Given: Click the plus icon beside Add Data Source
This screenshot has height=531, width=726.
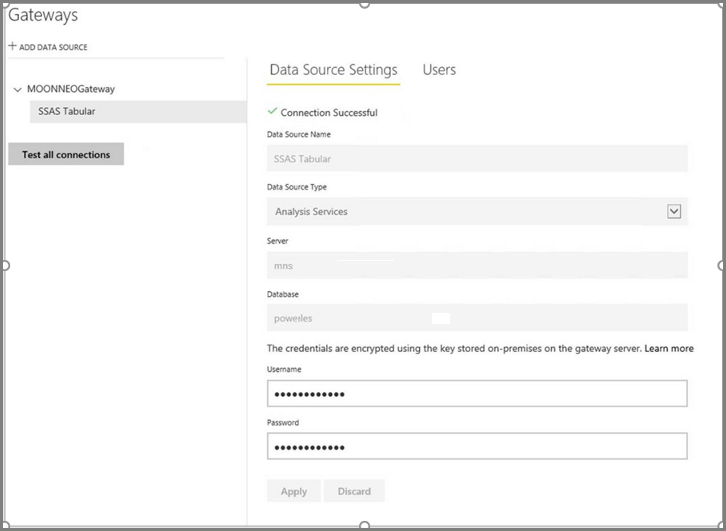Looking at the screenshot, I should point(13,46).
